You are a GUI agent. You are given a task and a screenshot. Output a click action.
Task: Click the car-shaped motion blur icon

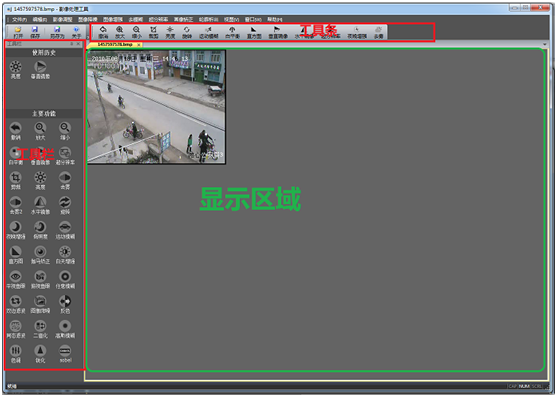tap(65, 230)
